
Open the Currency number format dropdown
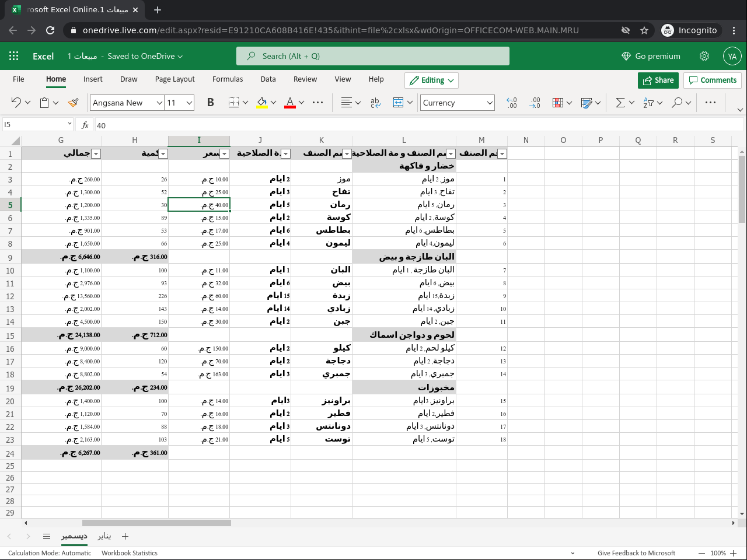pyautogui.click(x=490, y=103)
